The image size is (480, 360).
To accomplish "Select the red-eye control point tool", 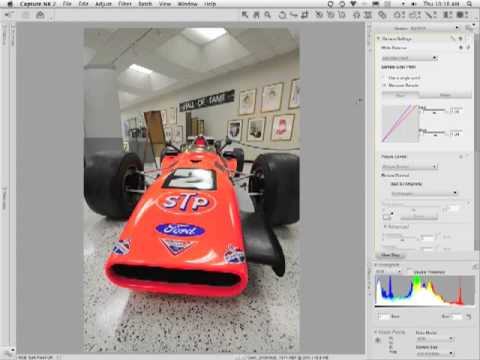I will click(368, 15).
